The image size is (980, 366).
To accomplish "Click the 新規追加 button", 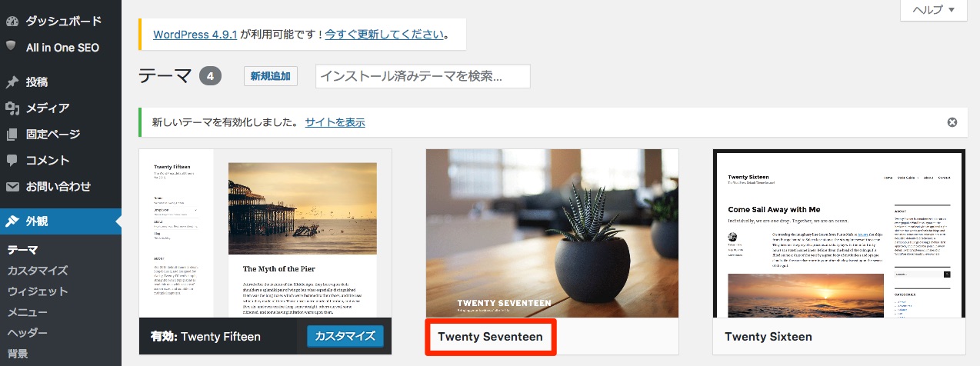I will (271, 76).
